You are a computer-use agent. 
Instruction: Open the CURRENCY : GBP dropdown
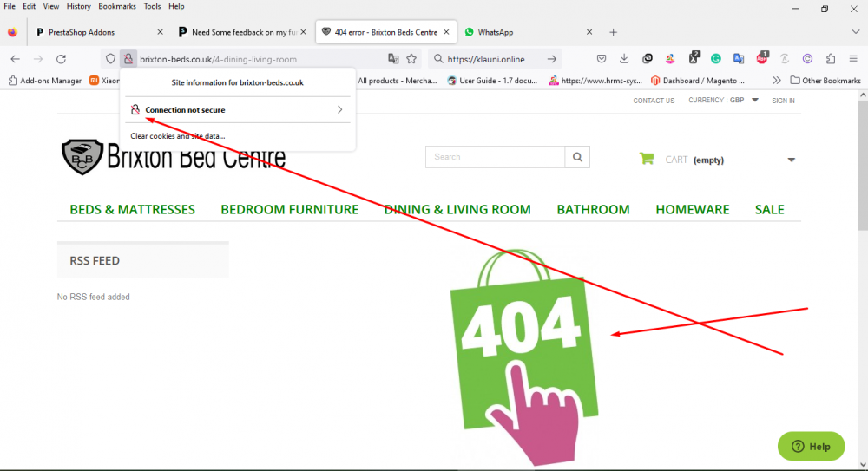tap(723, 100)
